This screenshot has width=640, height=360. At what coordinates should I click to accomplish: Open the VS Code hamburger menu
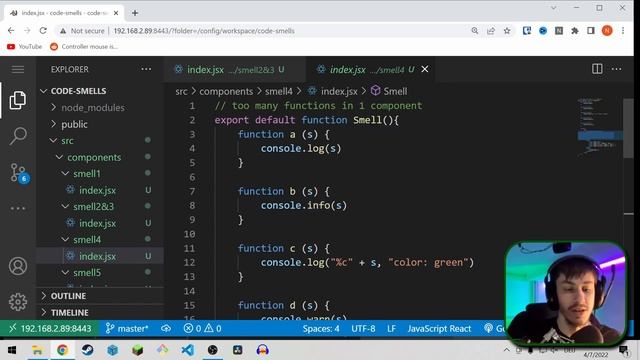tap(18, 69)
